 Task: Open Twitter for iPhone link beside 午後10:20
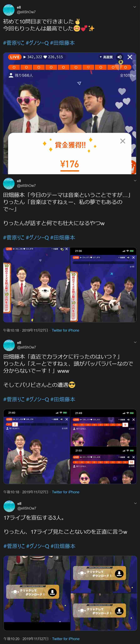coord(66,639)
